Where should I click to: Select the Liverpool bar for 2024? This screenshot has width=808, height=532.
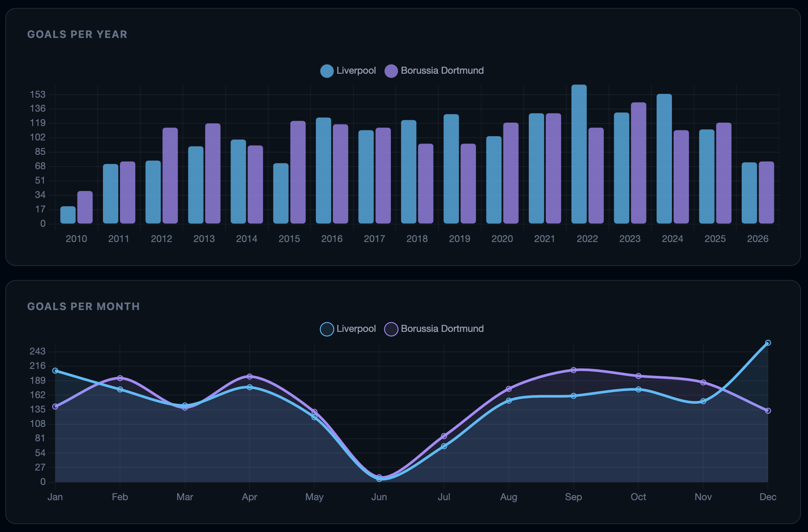(x=664, y=159)
